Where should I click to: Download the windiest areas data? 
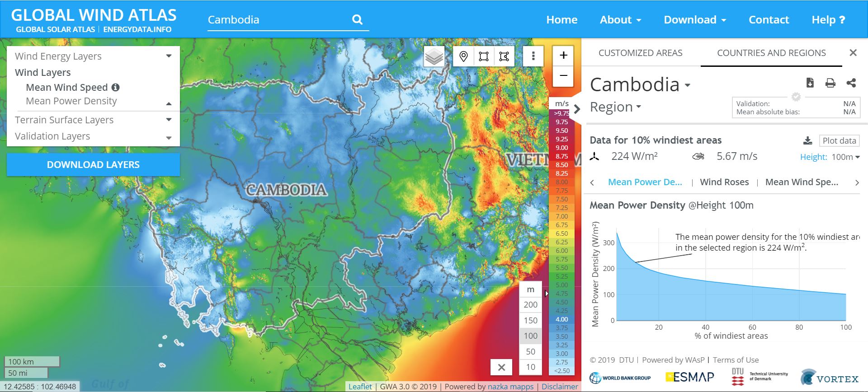807,141
